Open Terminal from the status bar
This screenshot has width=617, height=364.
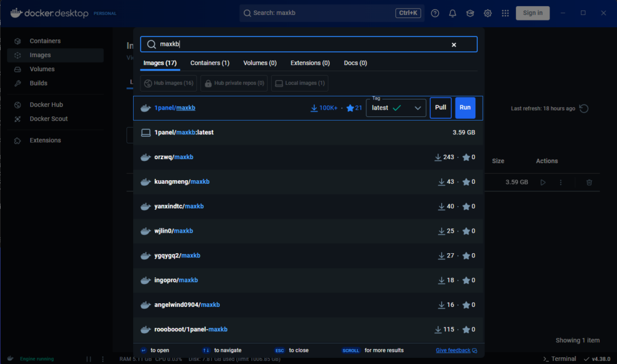point(560,359)
